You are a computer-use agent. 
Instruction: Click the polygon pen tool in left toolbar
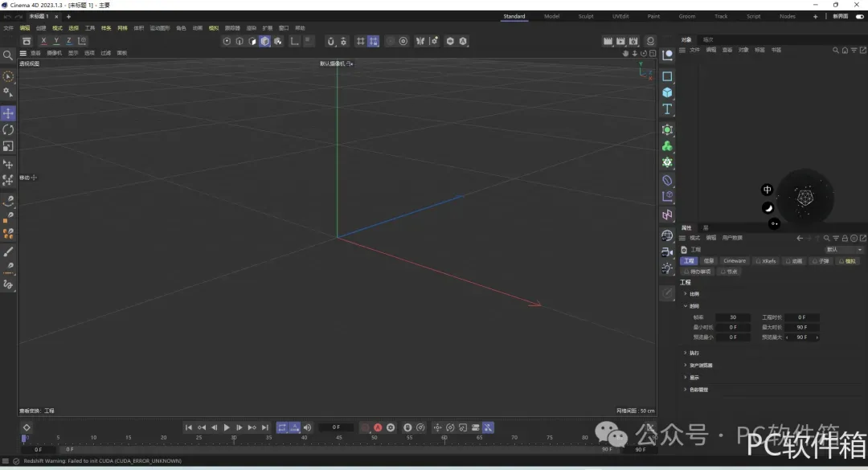[8, 217]
